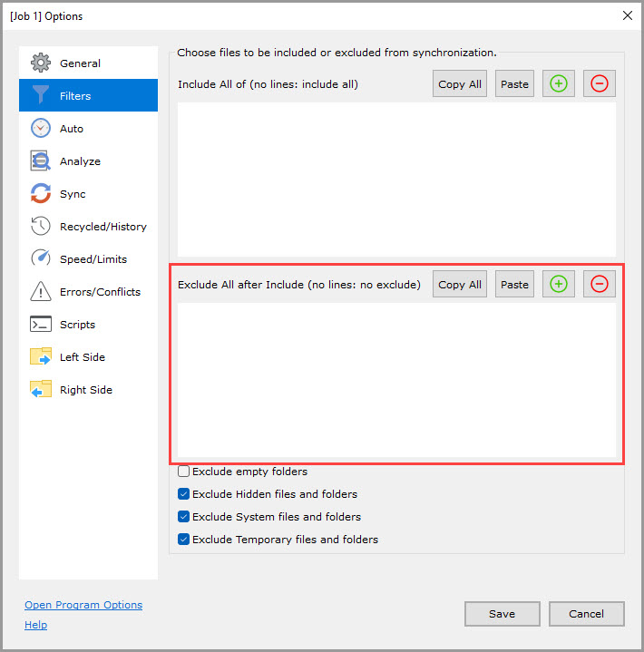
Task: Click the red minus icon for Include list
Action: click(599, 84)
